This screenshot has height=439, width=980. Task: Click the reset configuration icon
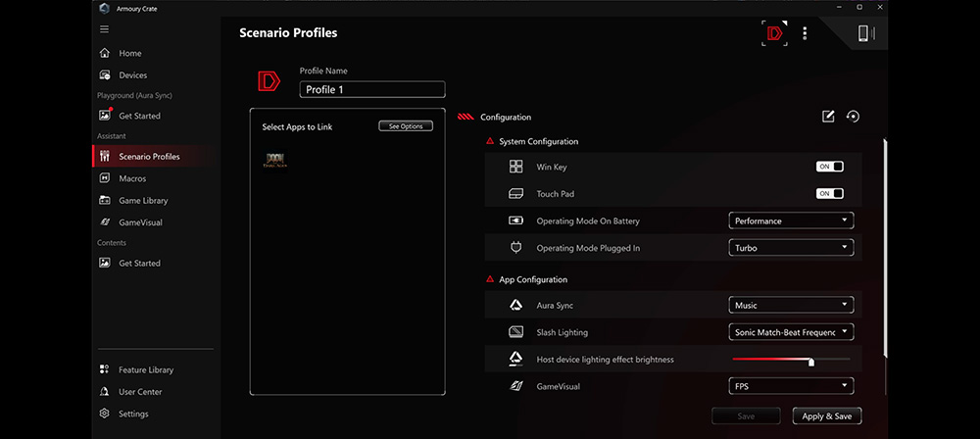click(853, 117)
